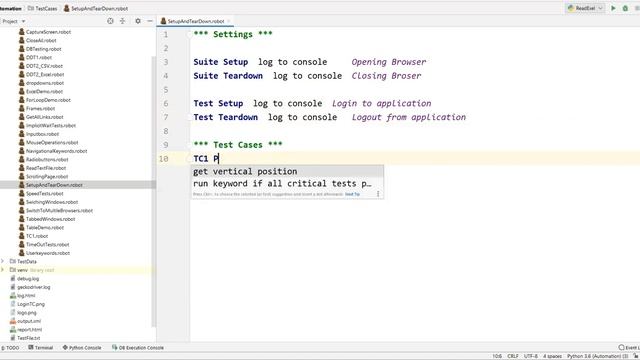The width and height of the screenshot is (640, 360).
Task: Change CRLF line separator in status bar
Action: coord(513,356)
